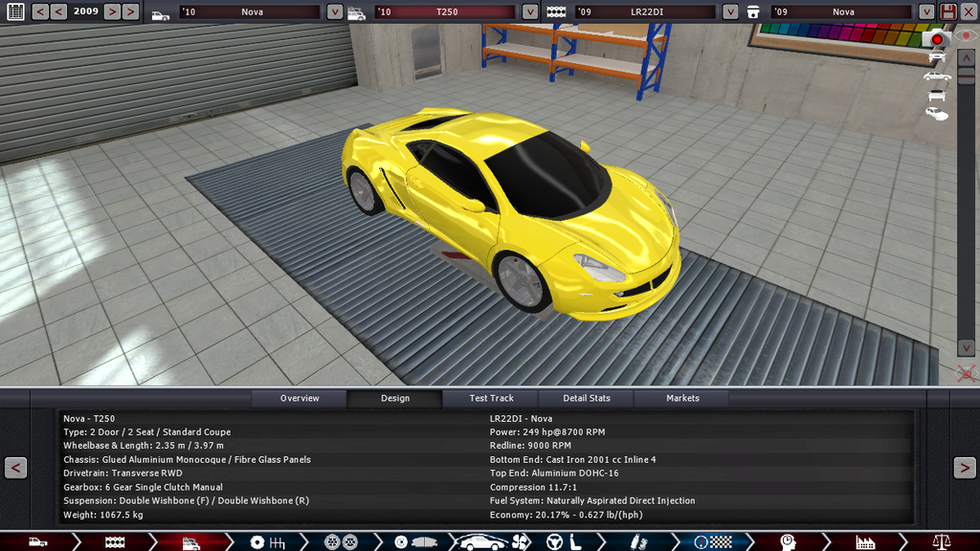Click the camera screenshot icon
The image size is (980, 551).
point(937,38)
